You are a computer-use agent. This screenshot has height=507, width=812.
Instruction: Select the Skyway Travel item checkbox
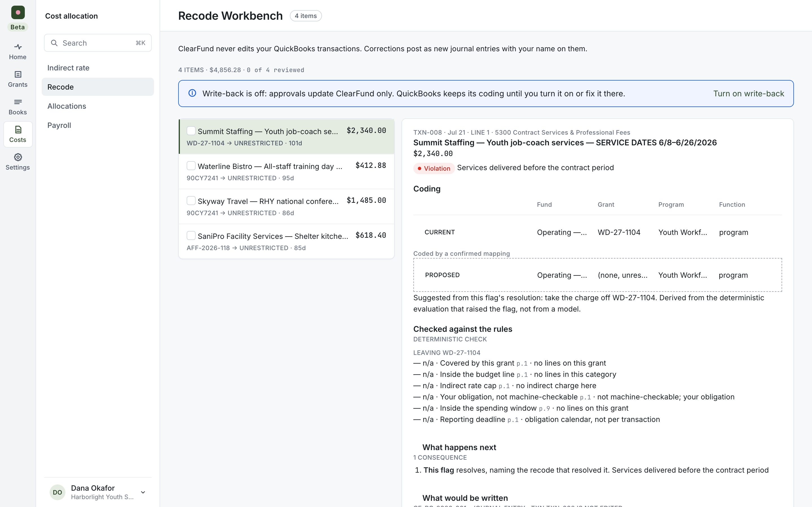[191, 201]
